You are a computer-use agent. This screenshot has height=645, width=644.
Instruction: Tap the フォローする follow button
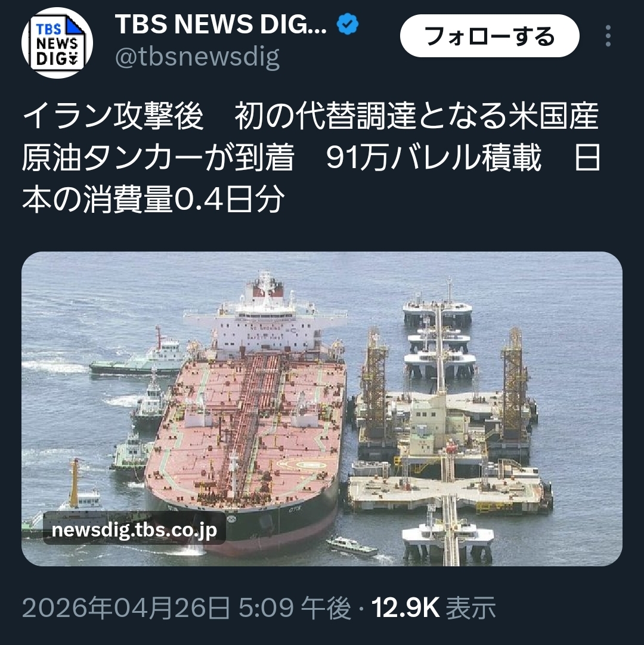(x=490, y=36)
